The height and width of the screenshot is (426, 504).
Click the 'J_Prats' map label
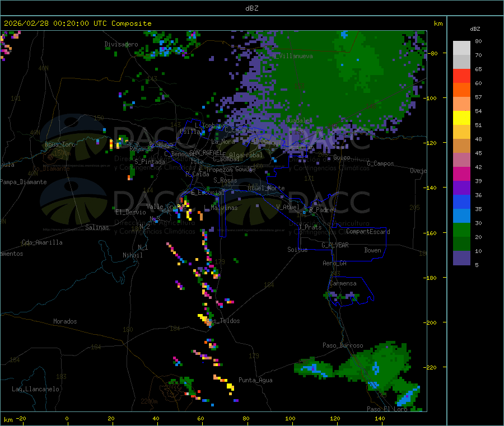click(310, 227)
